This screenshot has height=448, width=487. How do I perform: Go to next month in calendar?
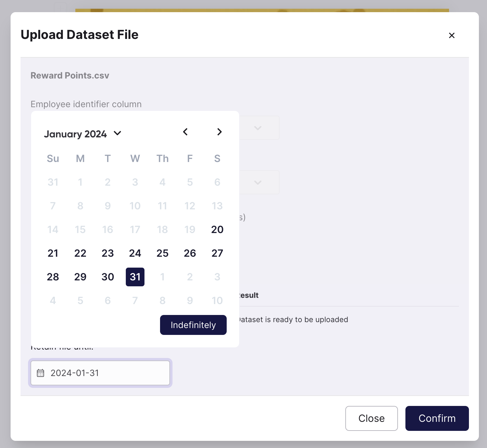click(219, 132)
